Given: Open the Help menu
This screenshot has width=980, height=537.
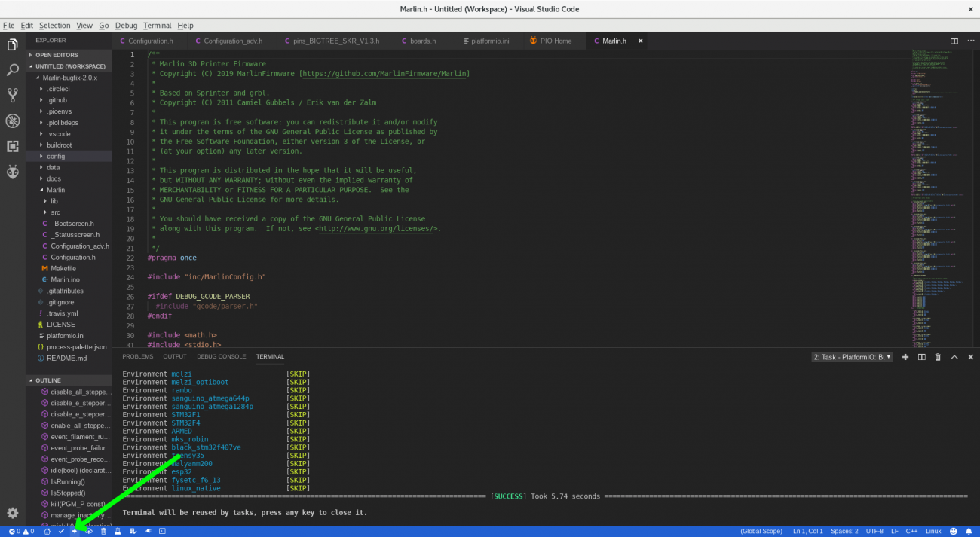Looking at the screenshot, I should tap(185, 26).
